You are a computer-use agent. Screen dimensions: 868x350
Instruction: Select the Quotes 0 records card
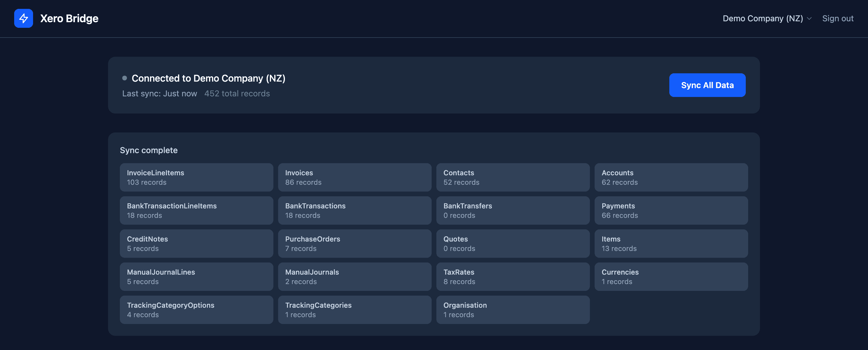[513, 244]
